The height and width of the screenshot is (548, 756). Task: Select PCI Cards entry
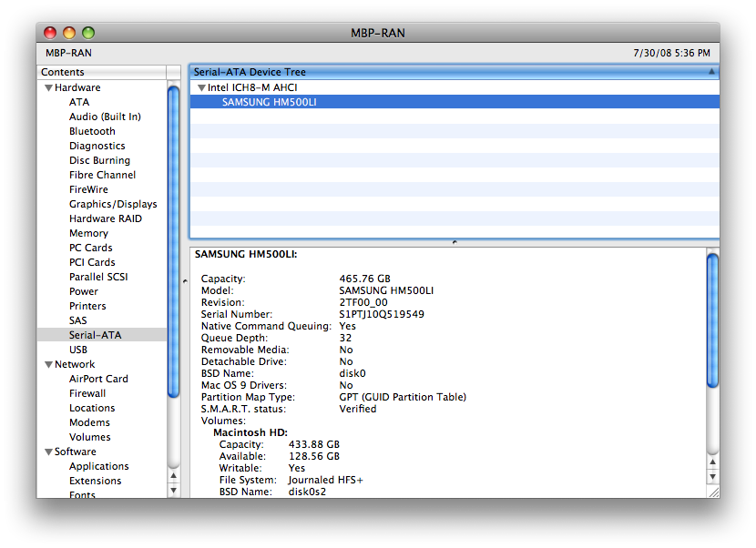click(92, 262)
